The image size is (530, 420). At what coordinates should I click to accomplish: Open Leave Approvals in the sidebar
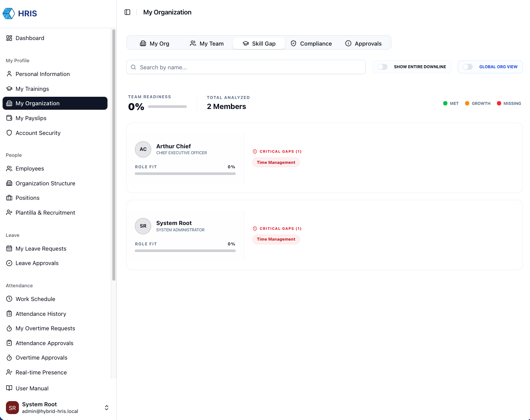coord(37,263)
